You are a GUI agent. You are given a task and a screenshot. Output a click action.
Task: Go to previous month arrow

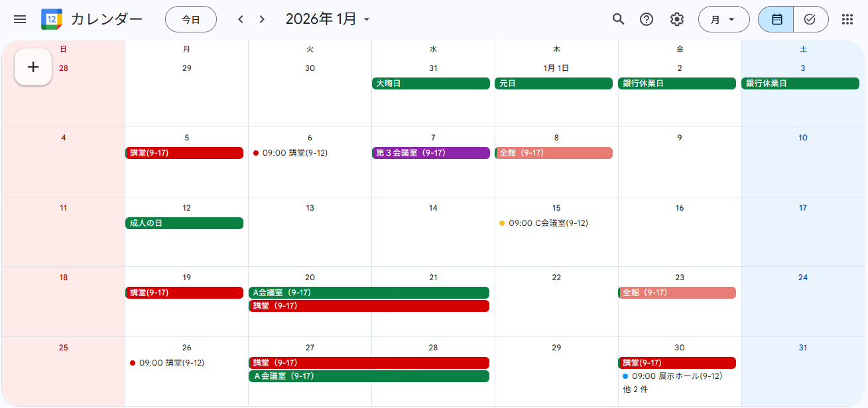[241, 19]
